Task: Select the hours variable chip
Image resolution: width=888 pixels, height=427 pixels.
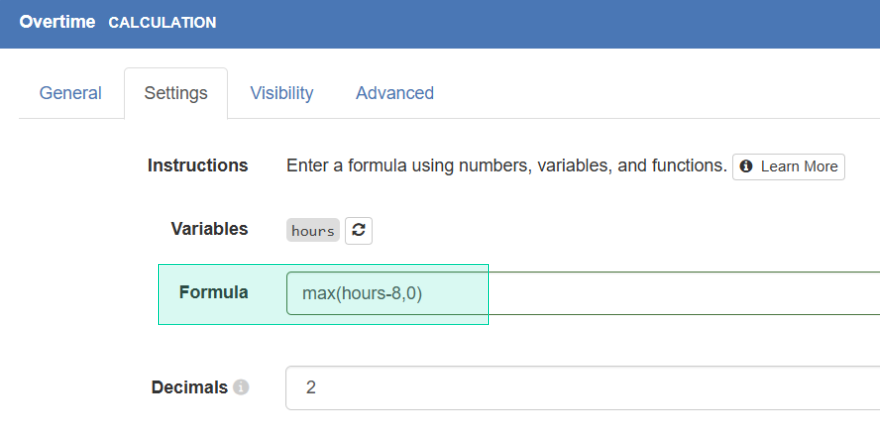Action: (313, 230)
